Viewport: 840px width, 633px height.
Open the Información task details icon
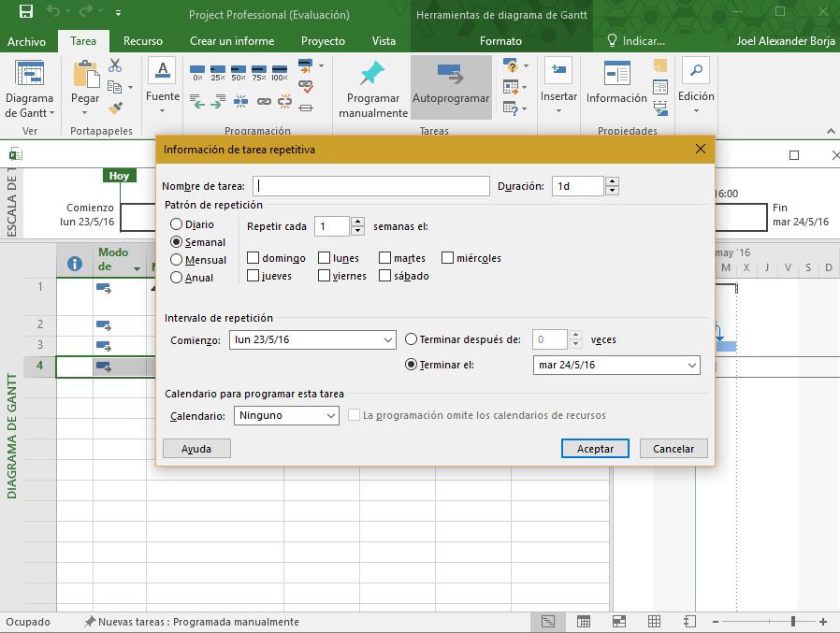[x=616, y=84]
